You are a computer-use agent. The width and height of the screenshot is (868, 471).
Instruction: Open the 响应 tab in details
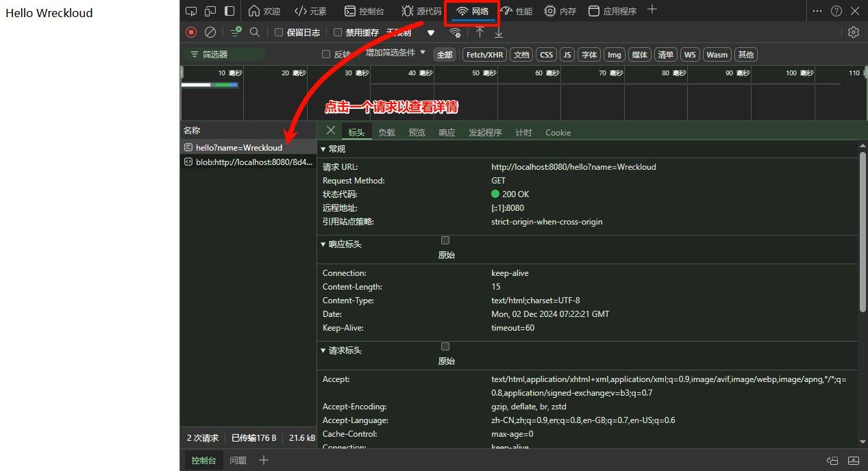447,133
